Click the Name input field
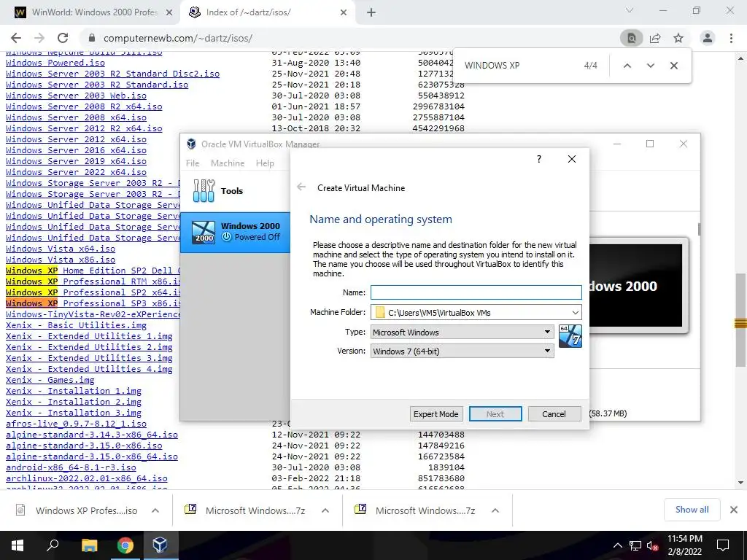Image resolution: width=747 pixels, height=560 pixels. pos(476,292)
